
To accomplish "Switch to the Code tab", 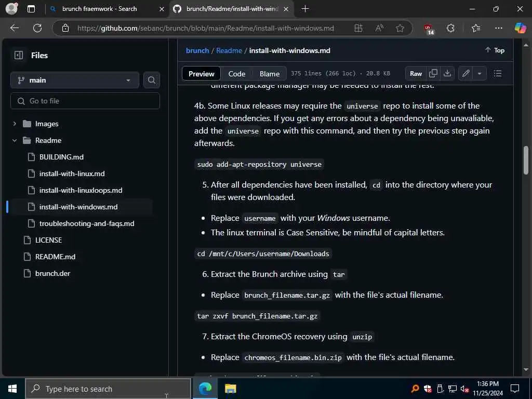I will pyautogui.click(x=236, y=74).
